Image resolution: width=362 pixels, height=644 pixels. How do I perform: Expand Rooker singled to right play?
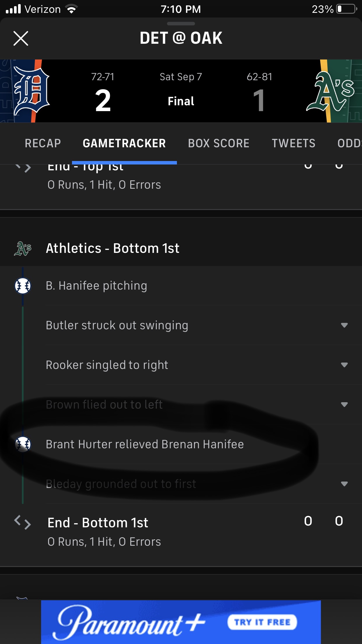click(x=344, y=365)
